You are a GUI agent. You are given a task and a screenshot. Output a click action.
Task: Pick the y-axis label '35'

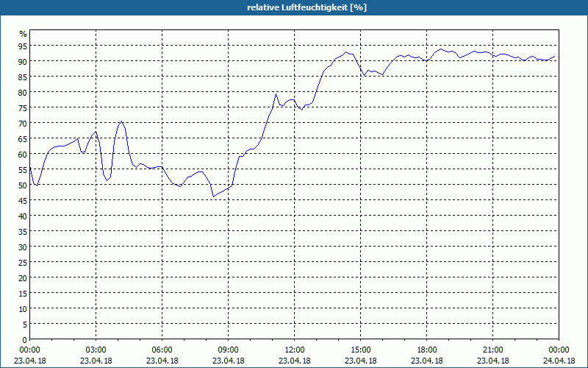23,232
